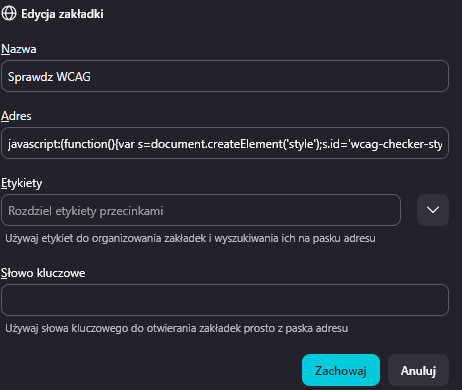Select the Etykiety tags input field
Screen dimensions: 462x390
click(x=201, y=210)
